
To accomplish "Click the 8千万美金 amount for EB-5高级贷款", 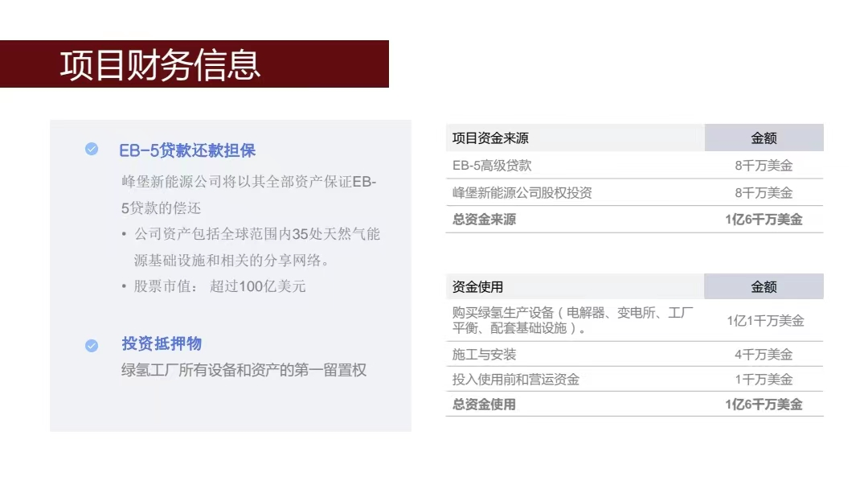I will 764,166.
